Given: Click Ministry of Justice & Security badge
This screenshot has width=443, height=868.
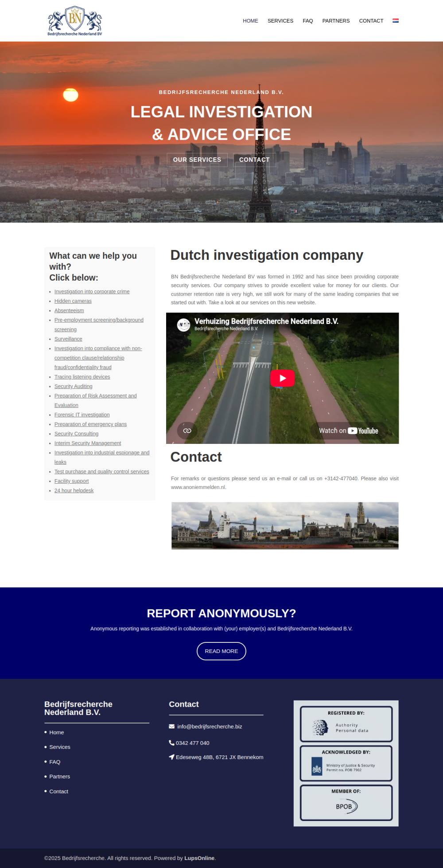Looking at the screenshot, I should click(x=346, y=763).
